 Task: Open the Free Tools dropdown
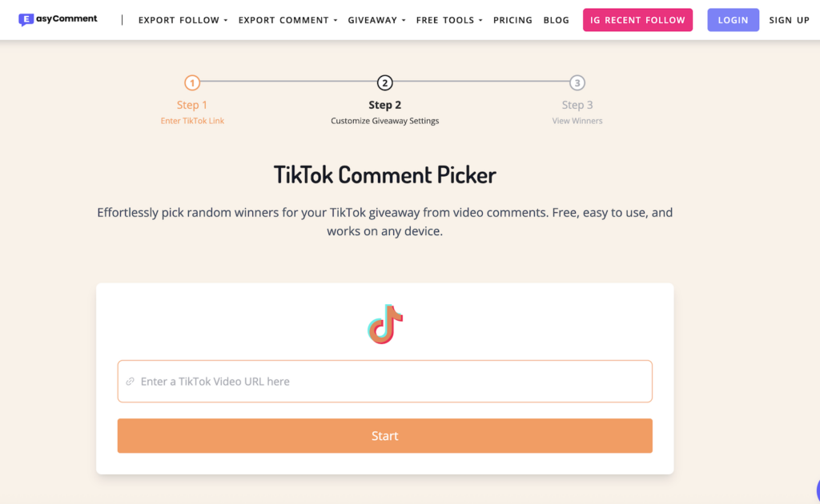448,20
